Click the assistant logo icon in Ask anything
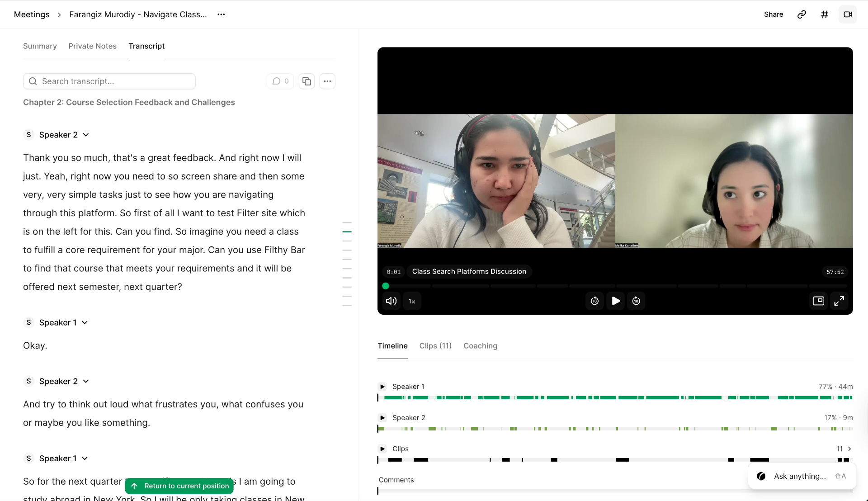 pyautogui.click(x=761, y=476)
